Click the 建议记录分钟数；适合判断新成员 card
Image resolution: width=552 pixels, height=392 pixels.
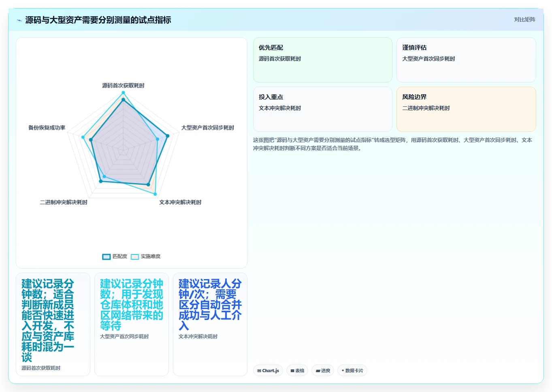53,324
